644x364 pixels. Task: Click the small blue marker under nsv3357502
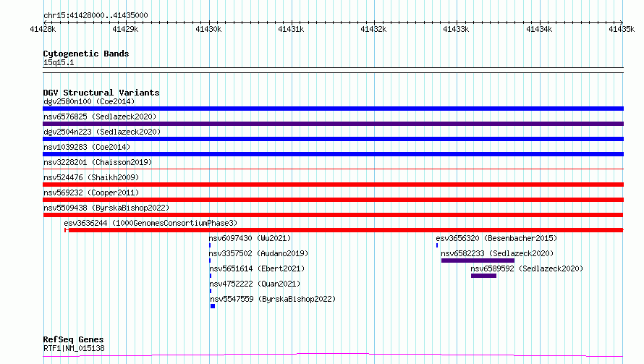tap(210, 261)
